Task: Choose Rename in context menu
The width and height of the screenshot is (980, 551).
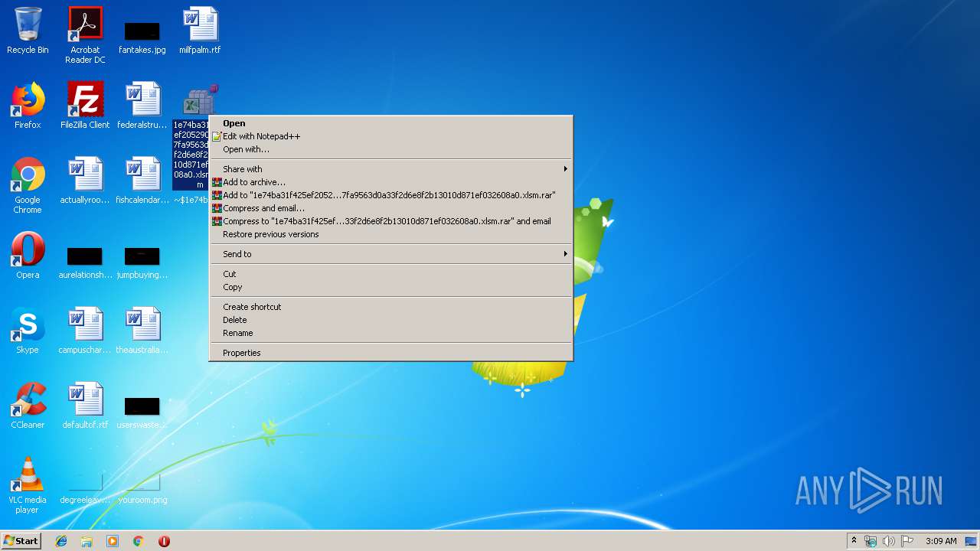Action: tap(390, 333)
